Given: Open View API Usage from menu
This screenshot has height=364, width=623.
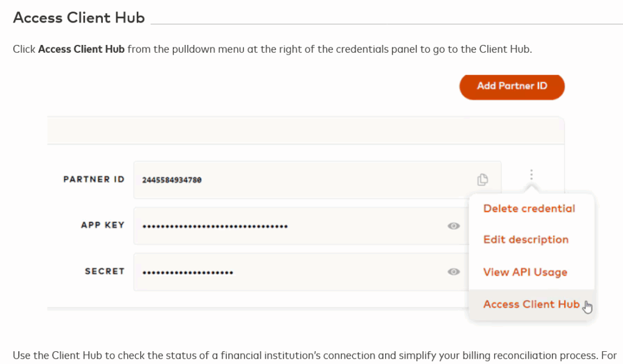Looking at the screenshot, I should click(525, 272).
